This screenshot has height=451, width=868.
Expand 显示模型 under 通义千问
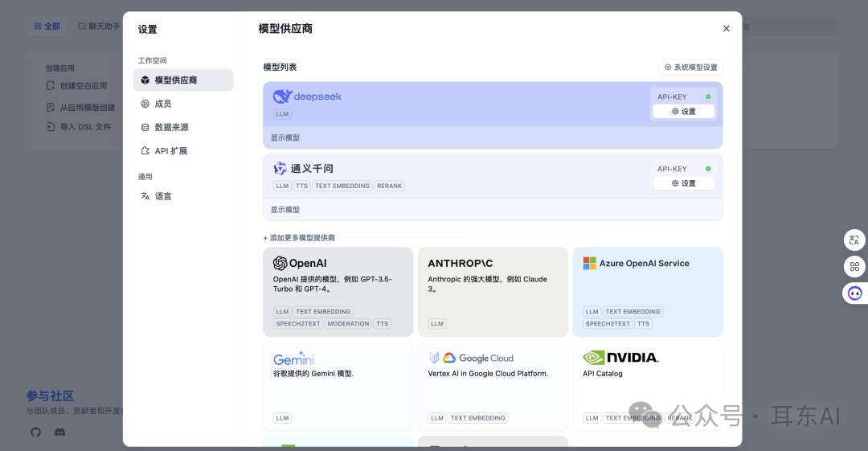[285, 210]
